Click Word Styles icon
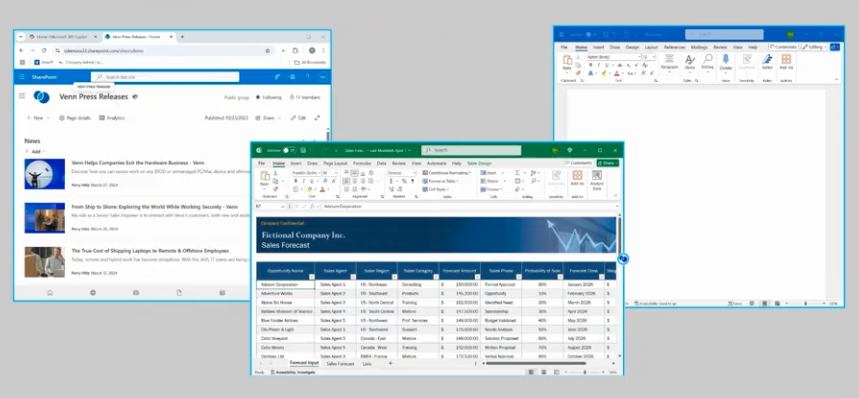 pos(690,61)
